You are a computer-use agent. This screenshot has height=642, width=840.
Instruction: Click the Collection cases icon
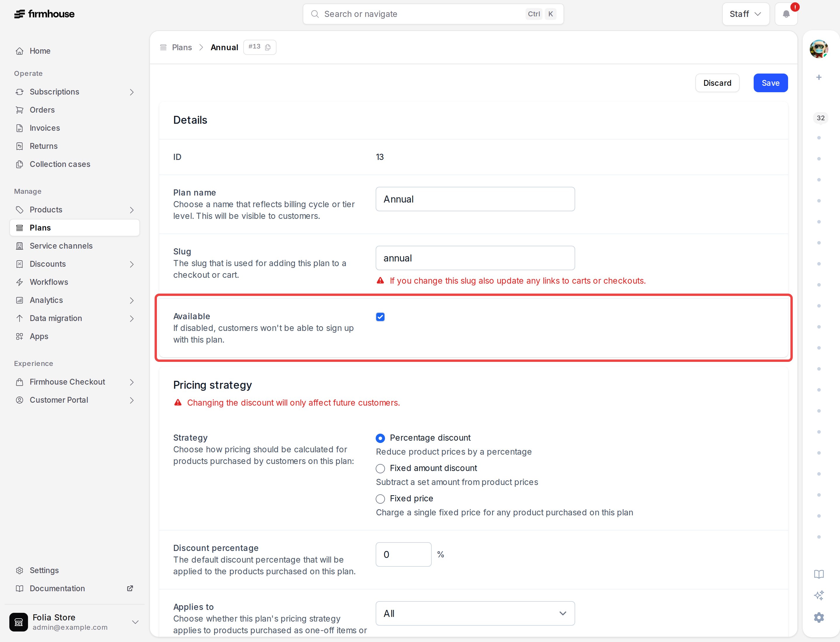point(20,164)
